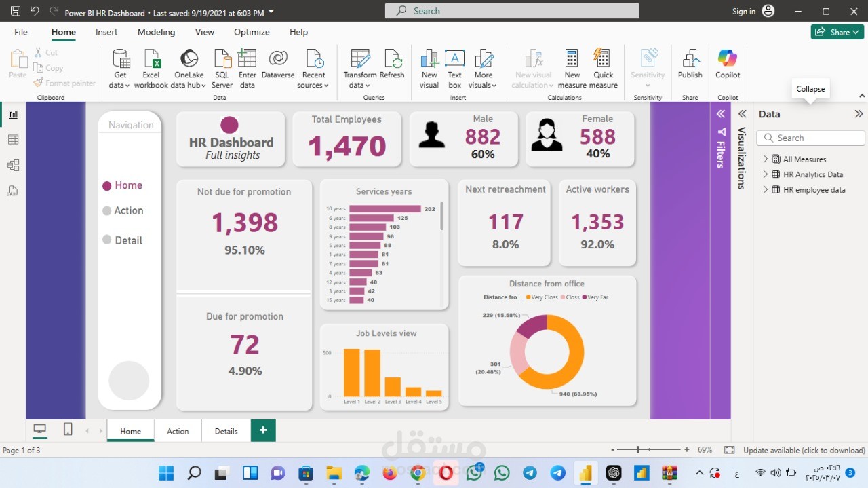Open the View ribbon tab

[x=204, y=32]
